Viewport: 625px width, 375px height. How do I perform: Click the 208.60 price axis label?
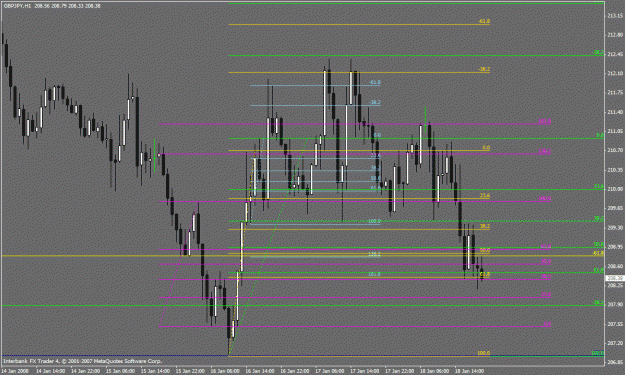tap(615, 266)
